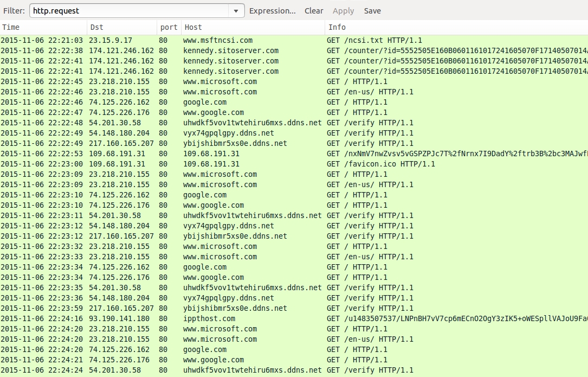
Task: Sort by the Dst column header
Action: 122,28
